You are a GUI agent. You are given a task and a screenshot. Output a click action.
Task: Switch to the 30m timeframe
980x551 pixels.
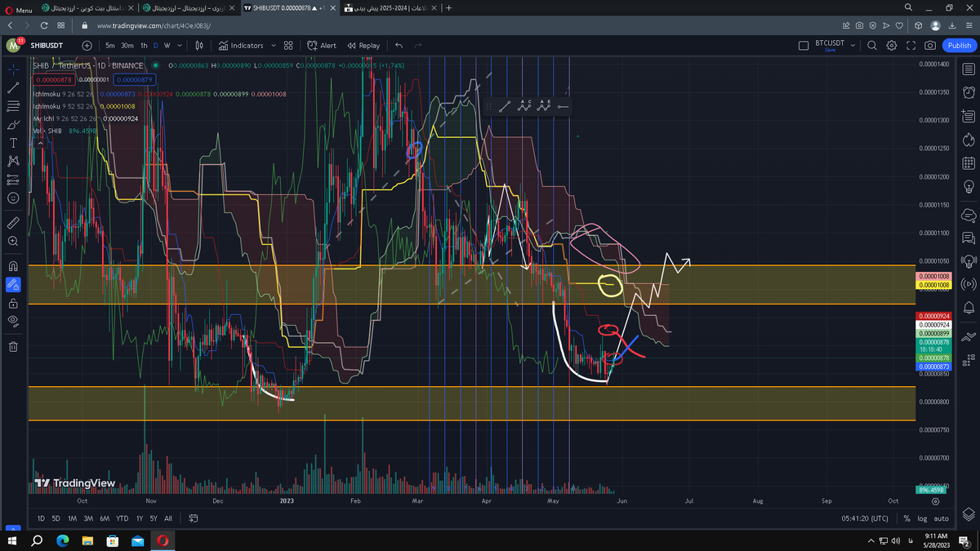(x=127, y=46)
